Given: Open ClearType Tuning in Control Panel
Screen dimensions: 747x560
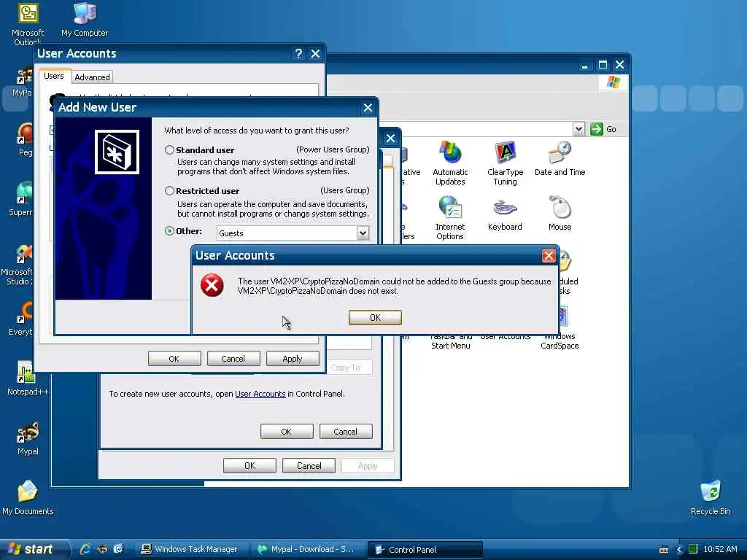Looking at the screenshot, I should [505, 163].
